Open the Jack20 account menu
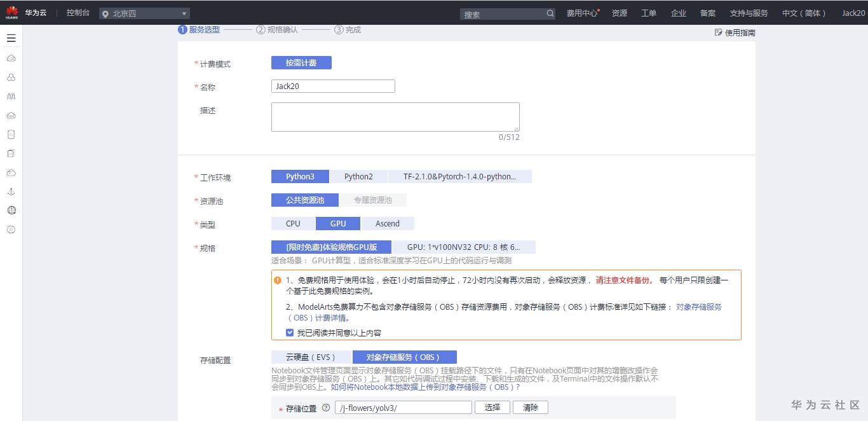Image resolution: width=868 pixels, height=421 pixels. pos(854,13)
